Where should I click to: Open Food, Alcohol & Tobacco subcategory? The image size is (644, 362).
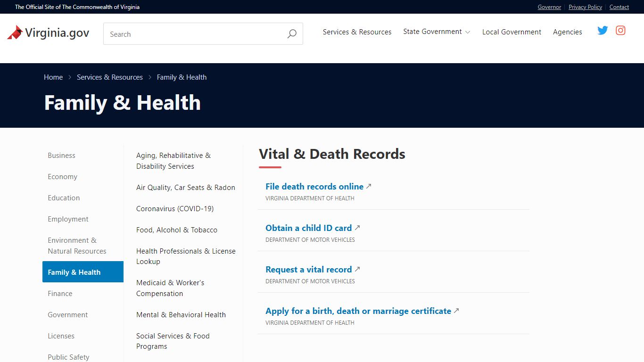(x=177, y=230)
